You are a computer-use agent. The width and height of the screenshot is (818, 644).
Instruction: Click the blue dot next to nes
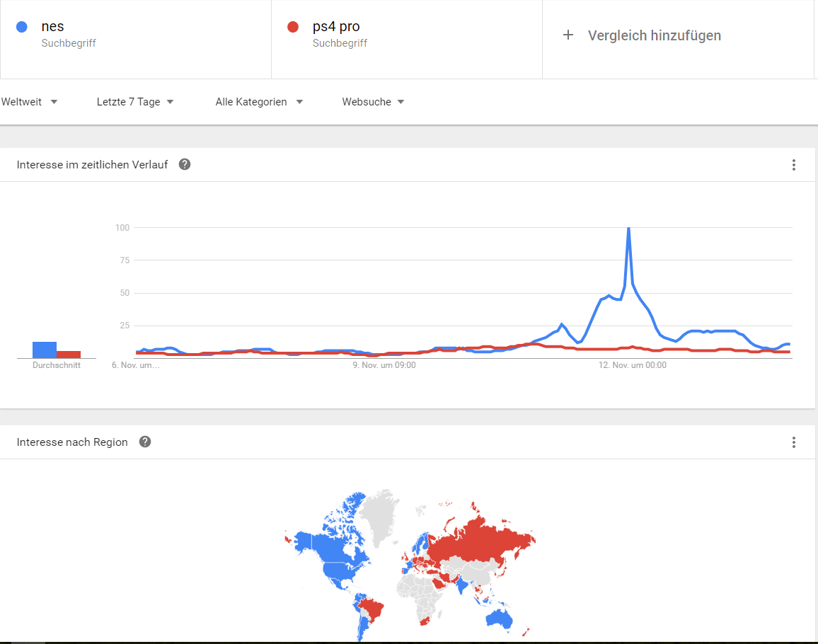point(22,27)
